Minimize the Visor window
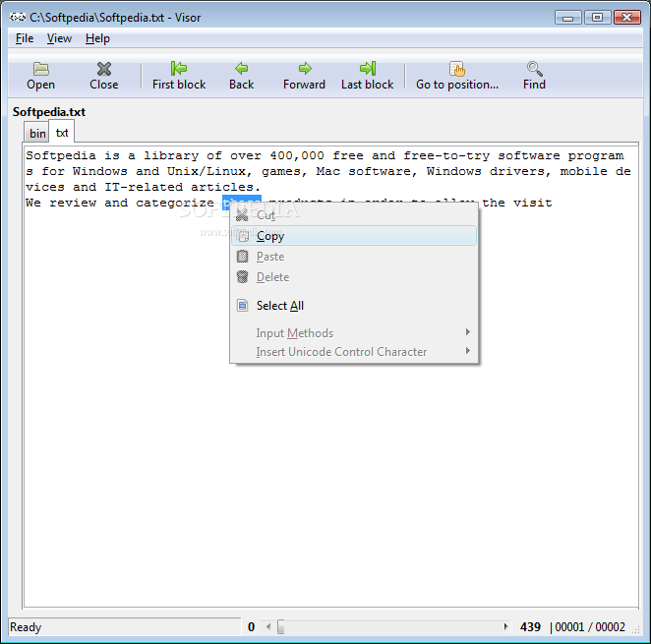Viewport: 651px width, 644px height. tap(568, 18)
